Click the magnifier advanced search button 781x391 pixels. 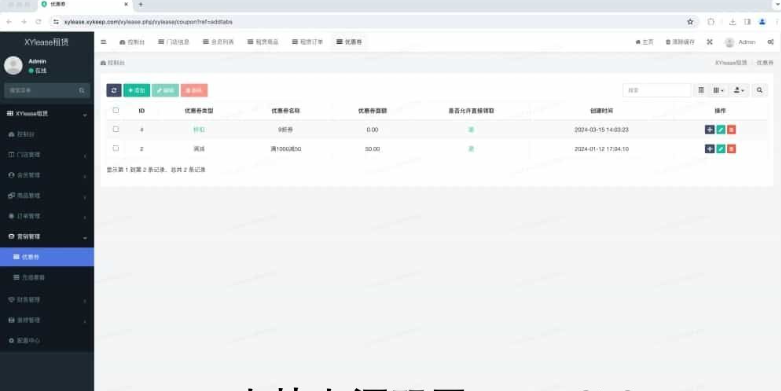760,90
